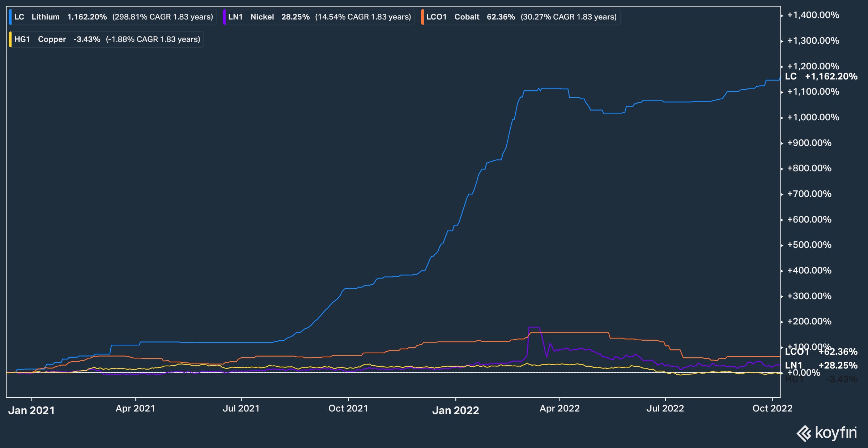This screenshot has width=868, height=448.
Task: Click the Jul 2021 axis label
Action: pos(241,409)
